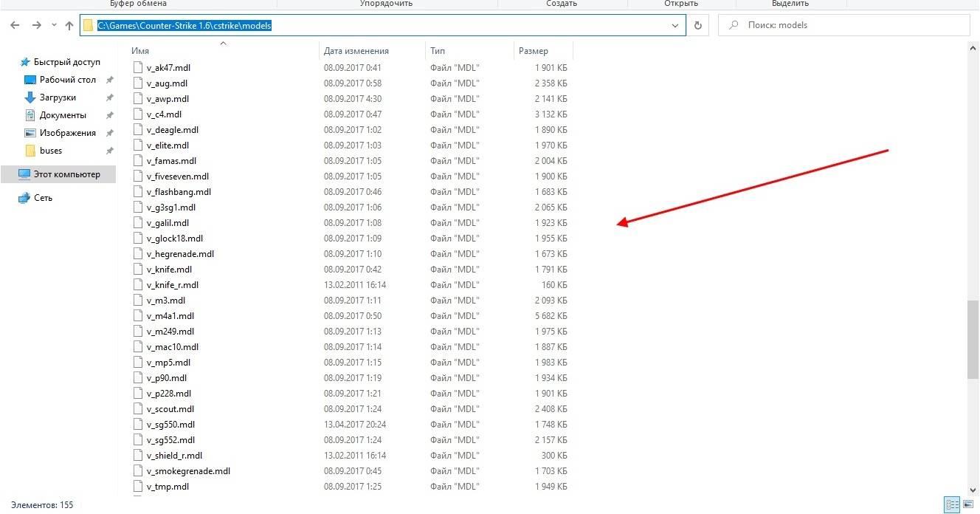
Task: Open Быстрый доступ in navigation pane
Action: point(66,62)
